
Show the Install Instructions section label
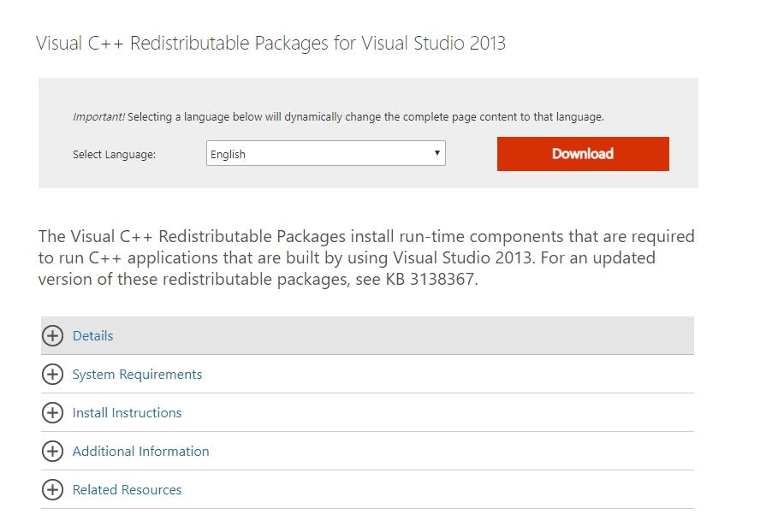pyautogui.click(x=127, y=413)
